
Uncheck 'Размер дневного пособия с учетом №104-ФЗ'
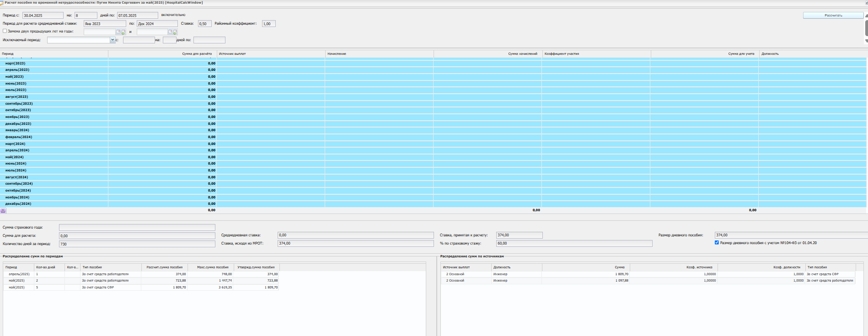coord(717,243)
